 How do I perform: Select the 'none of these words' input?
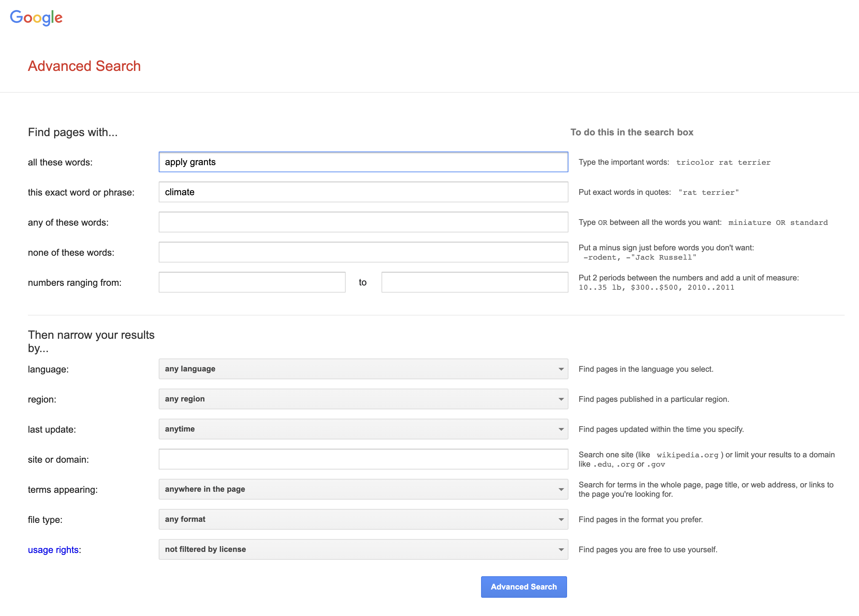click(x=363, y=252)
